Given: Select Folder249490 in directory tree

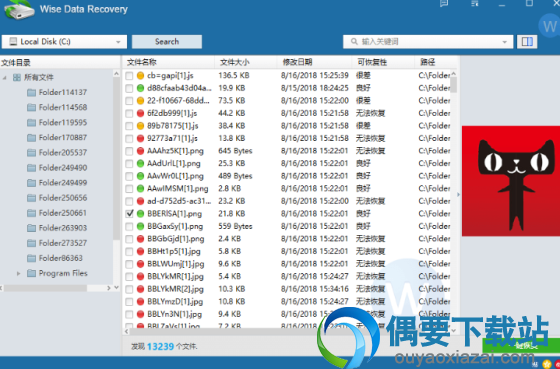Looking at the screenshot, I should 63,168.
